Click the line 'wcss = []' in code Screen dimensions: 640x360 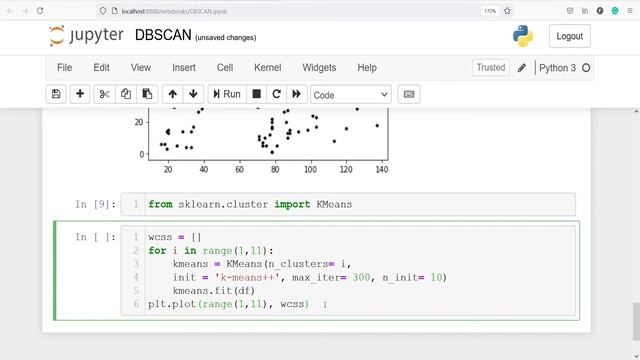[175, 237]
